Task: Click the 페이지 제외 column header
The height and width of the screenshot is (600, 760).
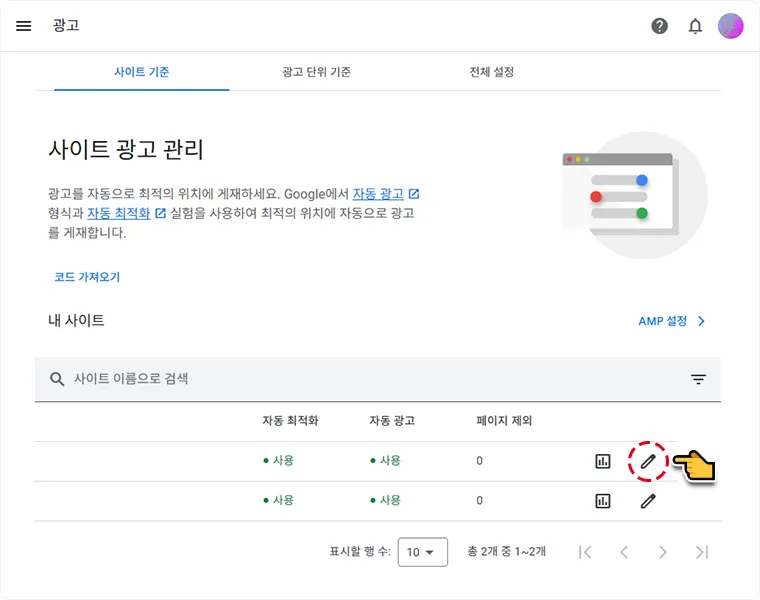Action: click(x=504, y=421)
